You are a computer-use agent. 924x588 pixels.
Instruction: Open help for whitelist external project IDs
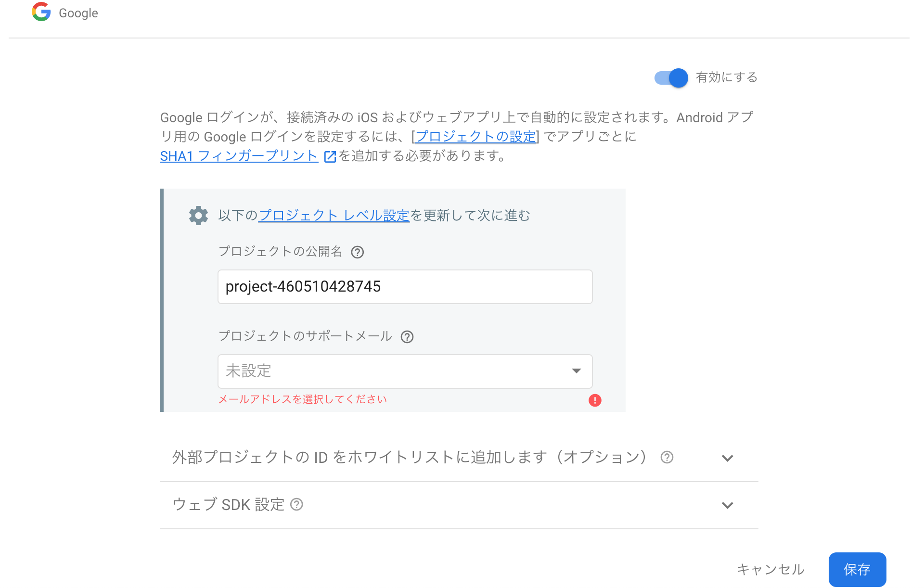coord(667,458)
